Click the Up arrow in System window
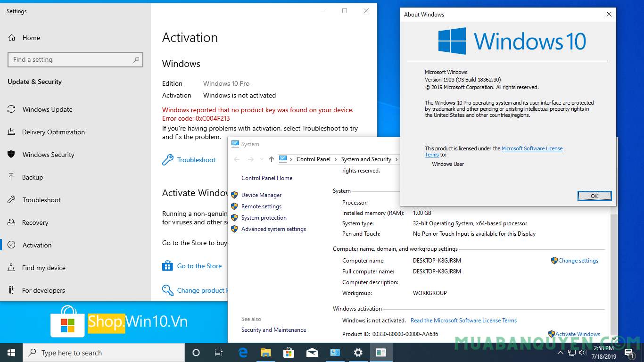Screen dimensions: 644x362 (x=271, y=159)
